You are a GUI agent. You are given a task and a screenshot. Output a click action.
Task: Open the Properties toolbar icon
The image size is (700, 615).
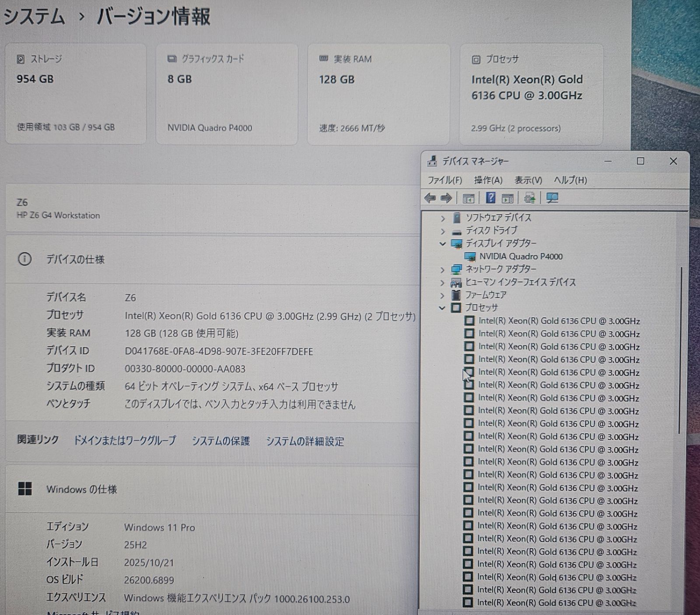[x=507, y=198]
